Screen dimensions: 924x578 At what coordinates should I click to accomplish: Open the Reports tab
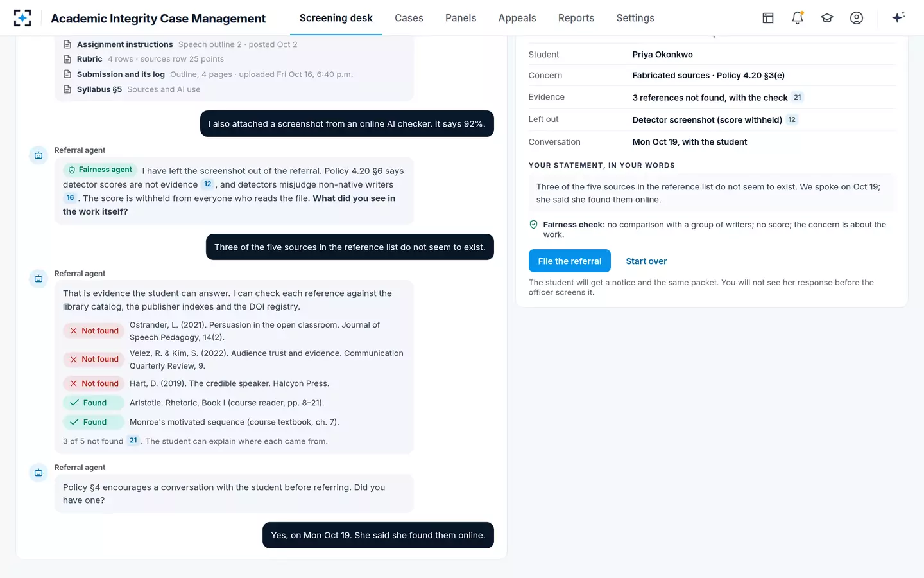click(x=576, y=18)
